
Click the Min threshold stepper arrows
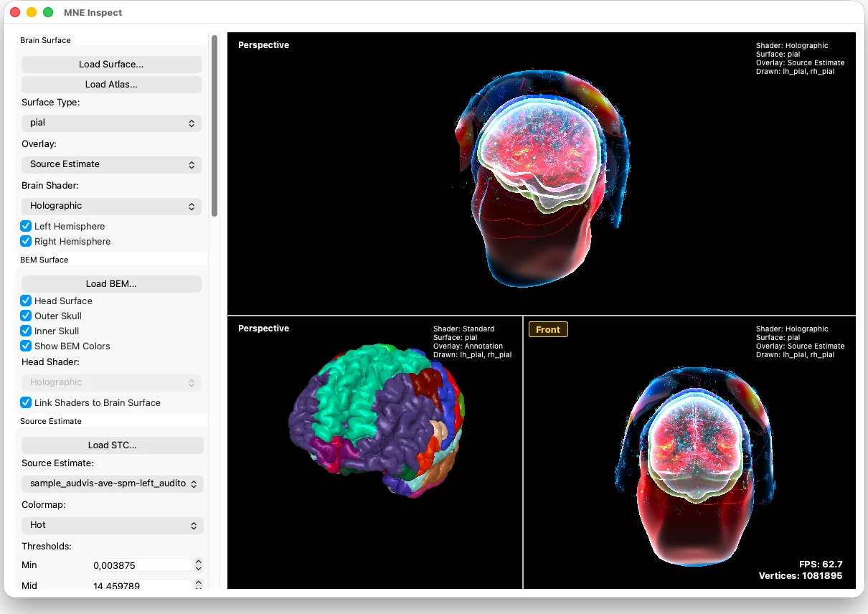199,565
